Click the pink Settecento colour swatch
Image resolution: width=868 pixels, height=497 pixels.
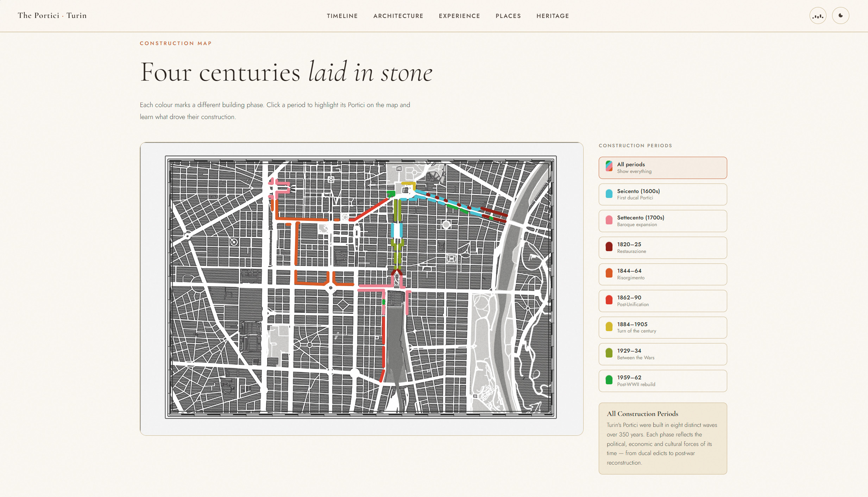click(609, 220)
